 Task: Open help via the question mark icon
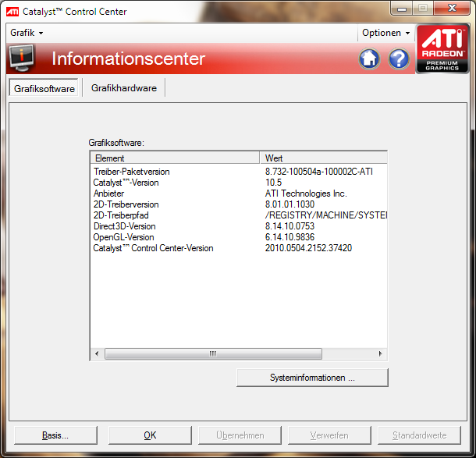[x=399, y=59]
